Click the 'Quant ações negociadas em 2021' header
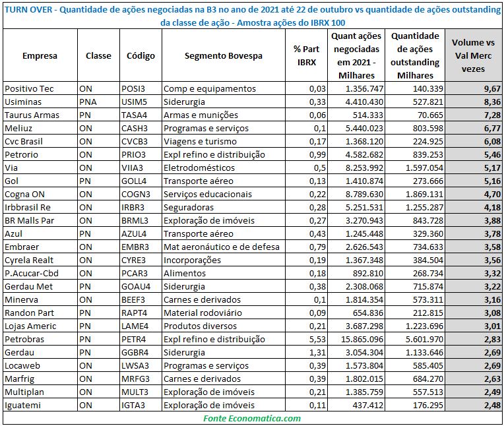The image size is (504, 426). (x=356, y=55)
